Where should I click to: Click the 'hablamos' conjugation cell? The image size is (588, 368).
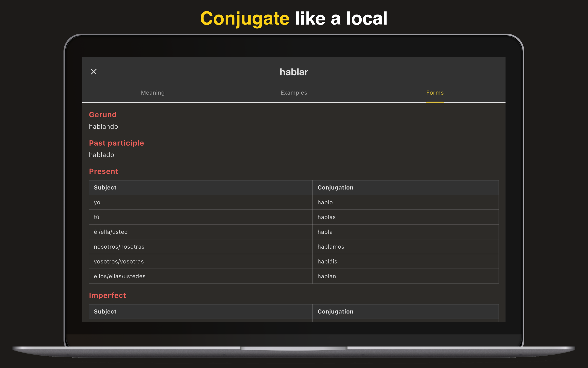point(405,247)
